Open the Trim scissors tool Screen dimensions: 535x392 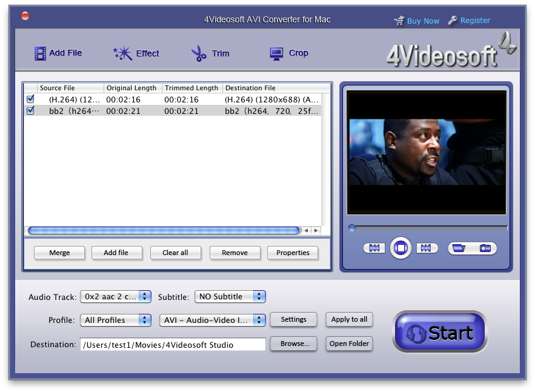210,53
